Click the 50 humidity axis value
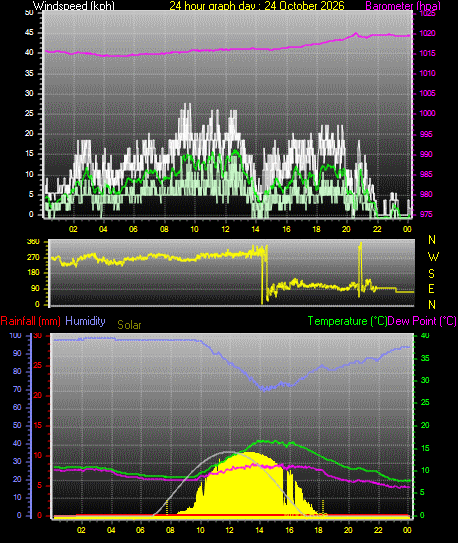Image resolution: width=458 pixels, height=543 pixels. pos(17,425)
